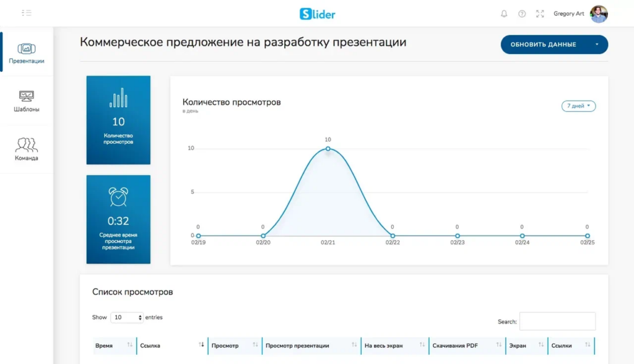634x364 pixels.
Task: Sort table by Время column
Action: (x=115, y=346)
